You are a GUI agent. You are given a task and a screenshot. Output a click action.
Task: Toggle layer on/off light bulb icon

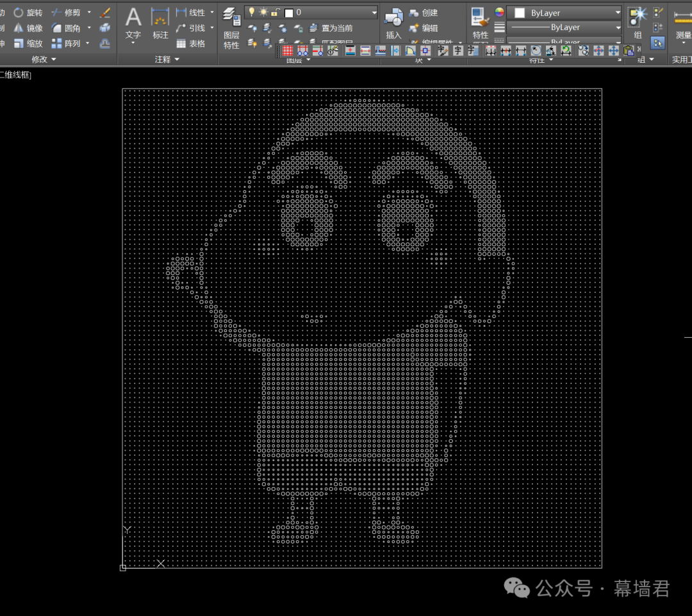(x=252, y=12)
